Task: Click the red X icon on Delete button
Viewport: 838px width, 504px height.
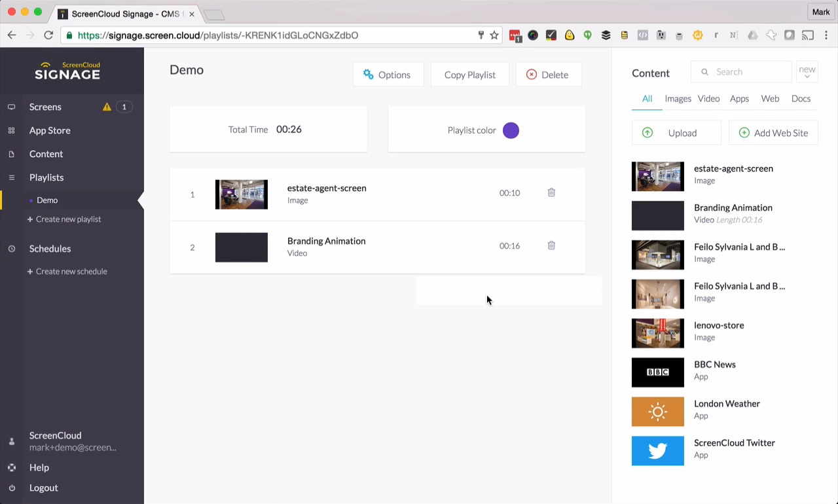Action: 532,75
